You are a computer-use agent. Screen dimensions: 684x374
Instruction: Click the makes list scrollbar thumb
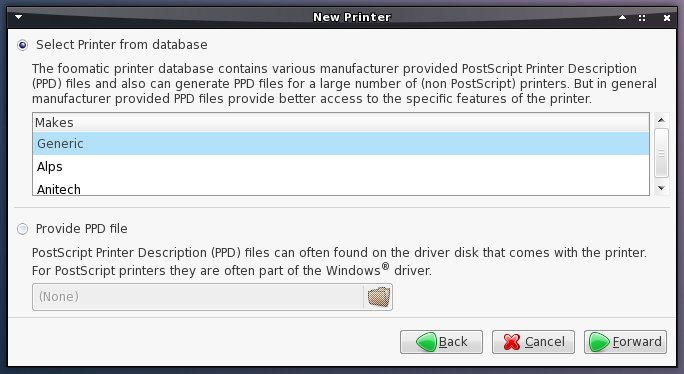point(661,153)
